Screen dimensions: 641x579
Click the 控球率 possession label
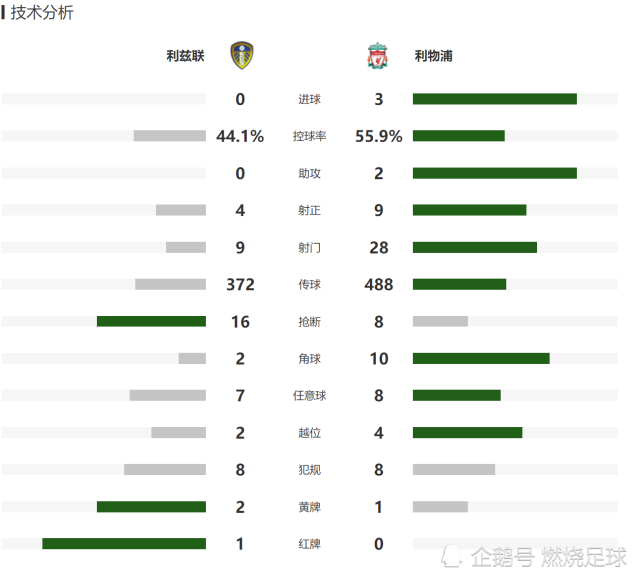pyautogui.click(x=309, y=136)
